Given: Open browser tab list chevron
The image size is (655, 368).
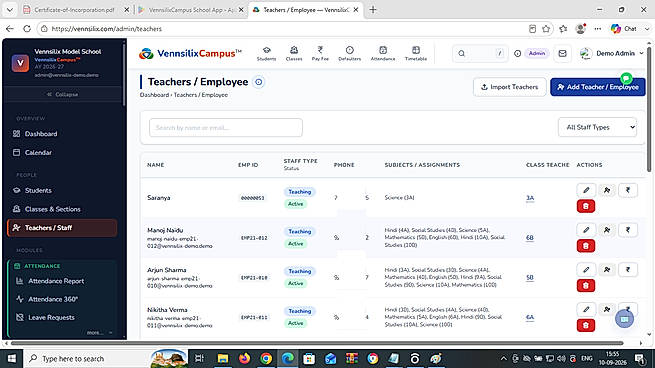Looking at the screenshot, I should point(10,10).
